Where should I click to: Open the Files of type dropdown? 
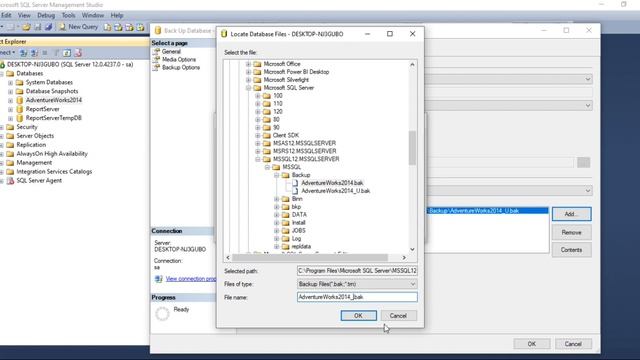[x=413, y=284]
